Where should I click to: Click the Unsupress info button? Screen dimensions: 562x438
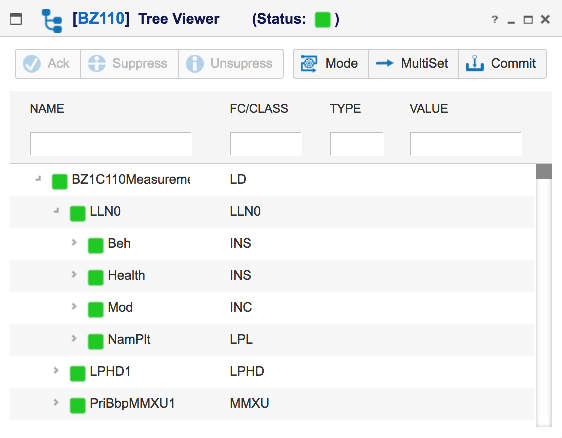click(231, 64)
